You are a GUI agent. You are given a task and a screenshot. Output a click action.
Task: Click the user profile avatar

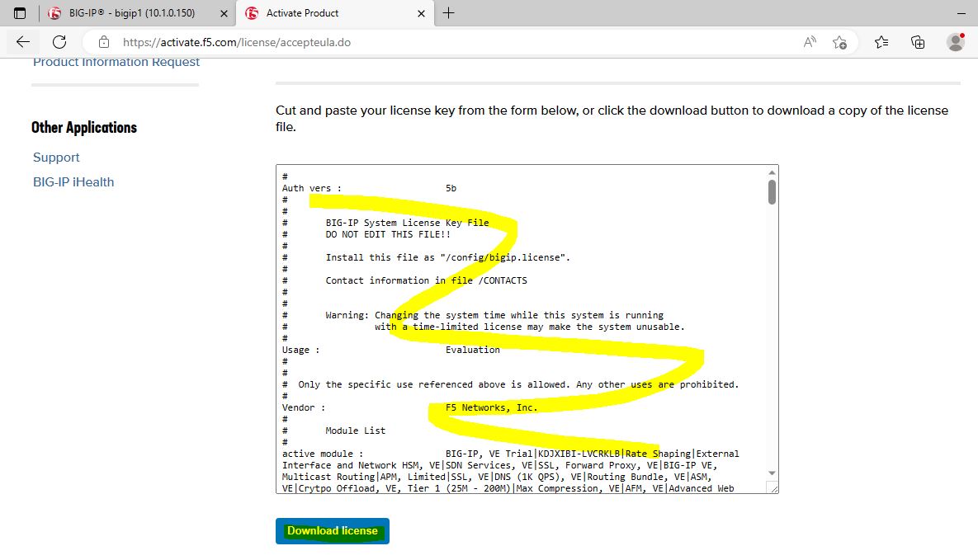point(956,42)
